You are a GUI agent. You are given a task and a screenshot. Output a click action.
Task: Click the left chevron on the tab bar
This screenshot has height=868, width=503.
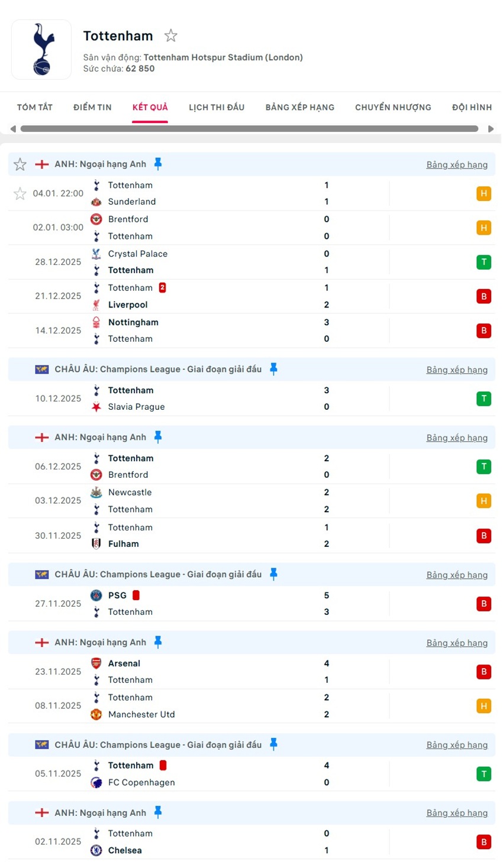tap(12, 128)
